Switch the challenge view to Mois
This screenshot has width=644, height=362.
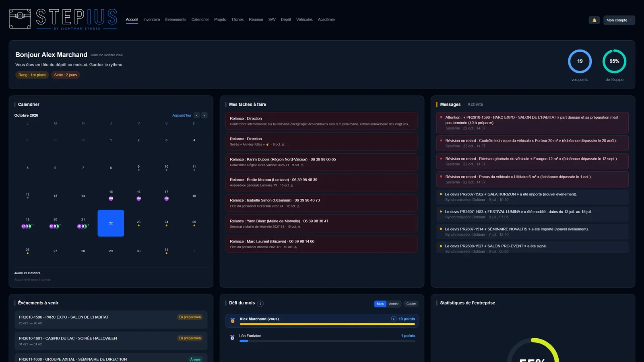tap(380, 304)
